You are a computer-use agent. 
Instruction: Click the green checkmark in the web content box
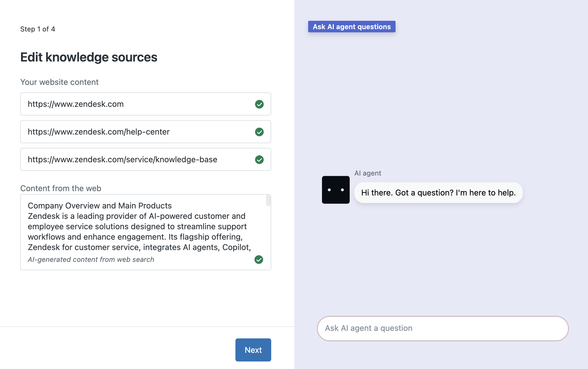coord(259,260)
